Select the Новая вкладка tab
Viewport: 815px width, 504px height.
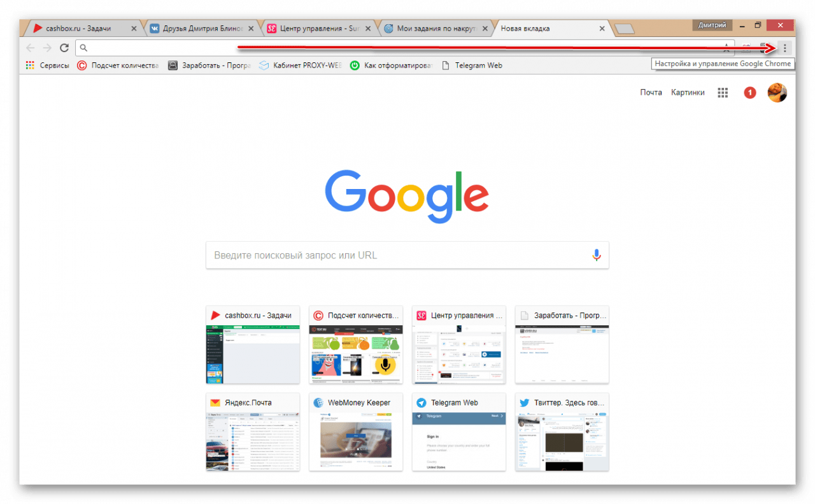tap(551, 29)
